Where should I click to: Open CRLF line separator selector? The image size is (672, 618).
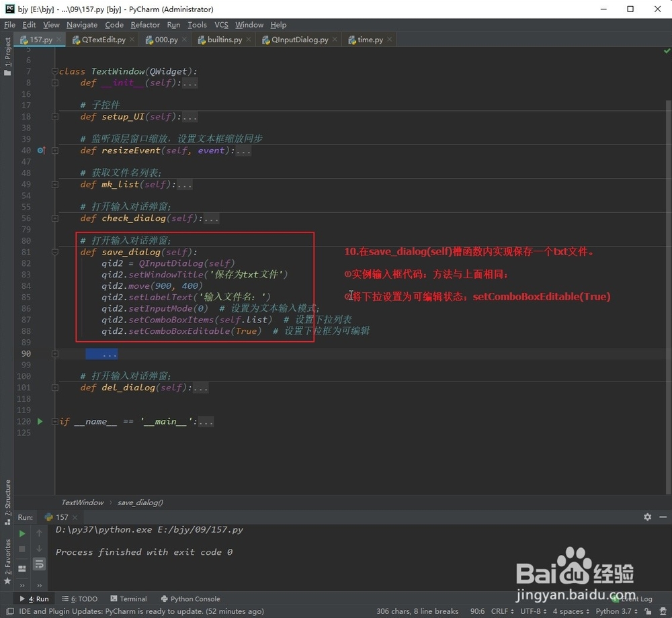pos(502,611)
